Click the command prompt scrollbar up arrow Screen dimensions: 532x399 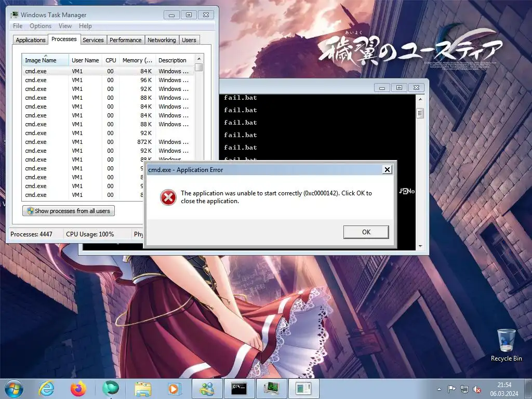[x=420, y=99]
